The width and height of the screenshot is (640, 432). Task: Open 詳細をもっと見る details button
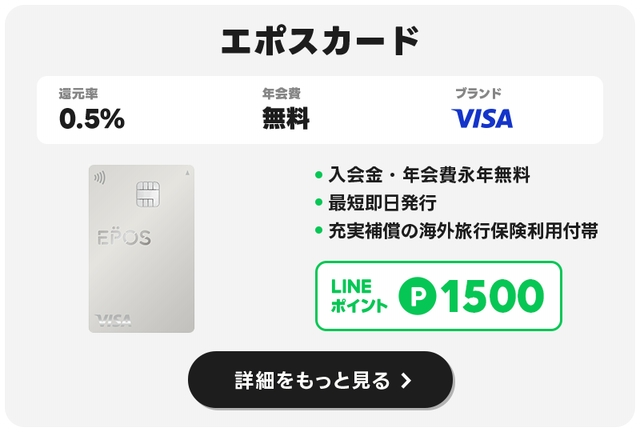point(321,380)
